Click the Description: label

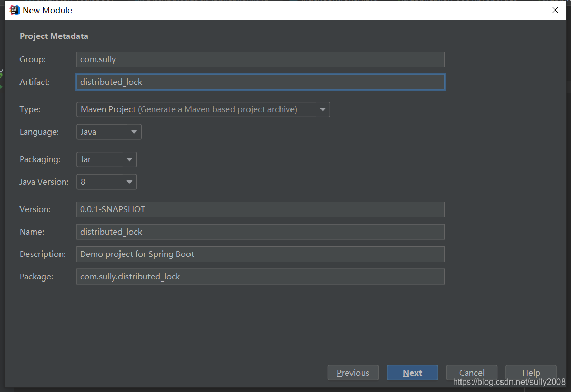[x=43, y=254]
